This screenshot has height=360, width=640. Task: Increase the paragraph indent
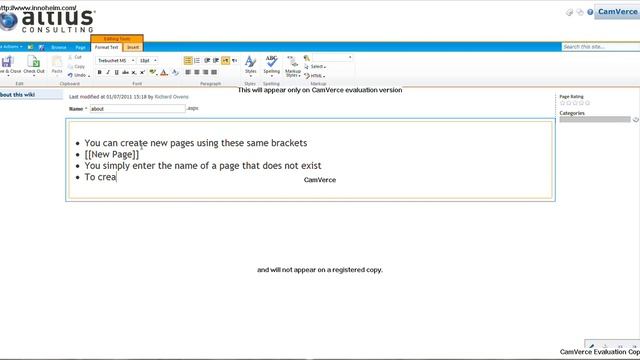click(x=216, y=60)
